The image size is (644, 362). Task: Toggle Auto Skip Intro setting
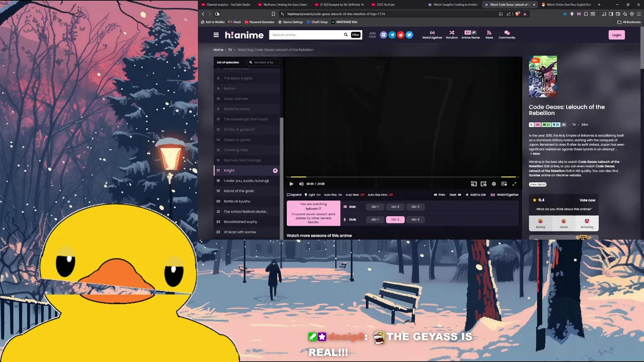pos(380,195)
